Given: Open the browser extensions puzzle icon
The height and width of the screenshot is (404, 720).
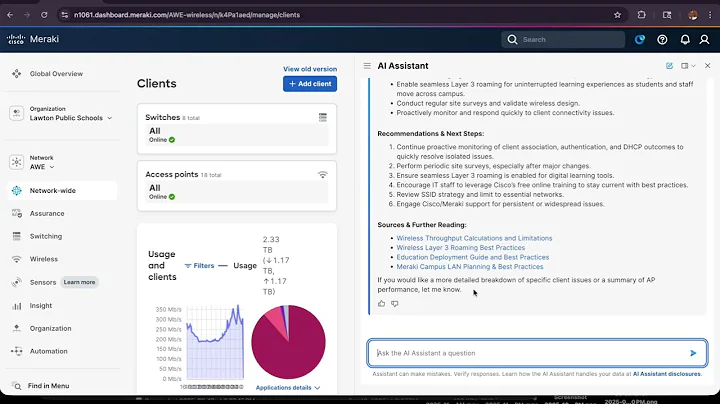Looking at the screenshot, I should click(641, 15).
